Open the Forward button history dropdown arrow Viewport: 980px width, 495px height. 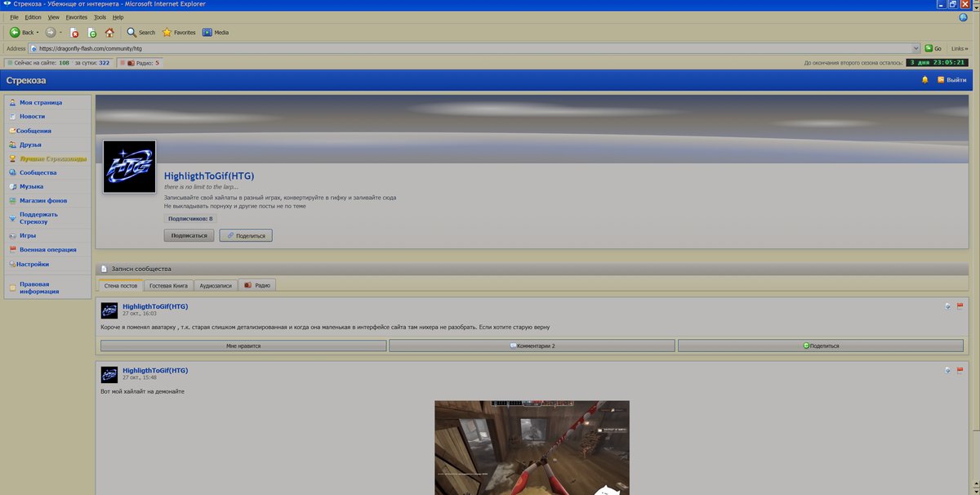coord(60,33)
